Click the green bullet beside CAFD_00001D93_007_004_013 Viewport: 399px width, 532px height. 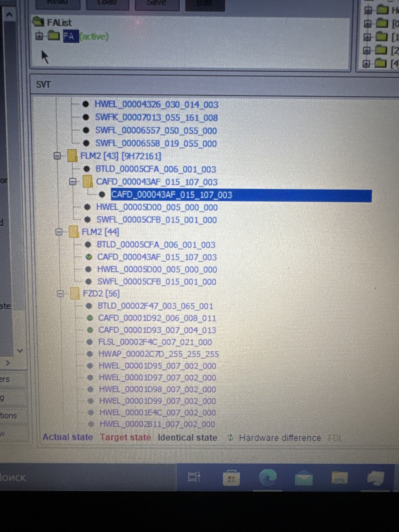coord(89,330)
